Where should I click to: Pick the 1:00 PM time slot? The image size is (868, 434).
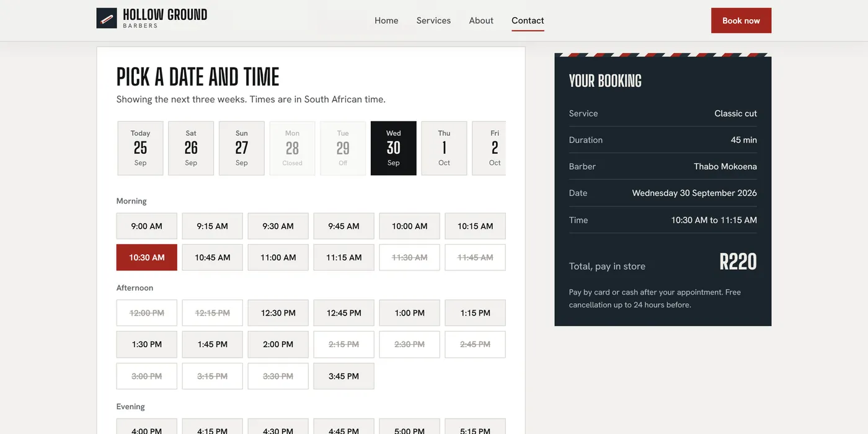pyautogui.click(x=410, y=313)
